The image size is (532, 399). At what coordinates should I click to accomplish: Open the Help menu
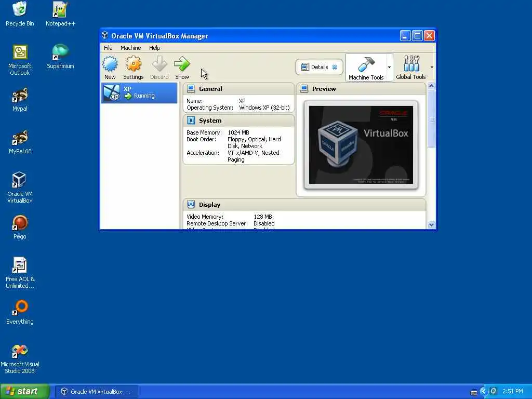tap(154, 48)
